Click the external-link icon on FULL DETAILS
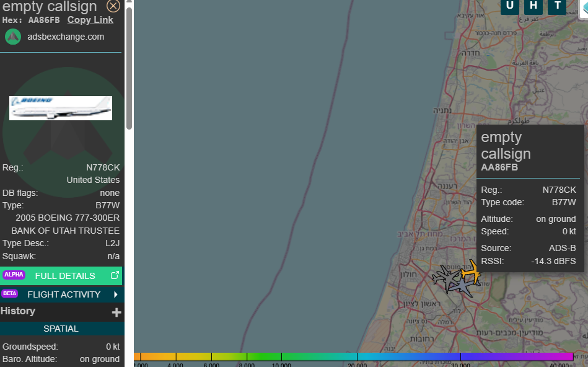The height and width of the screenshot is (367, 588). [x=115, y=275]
